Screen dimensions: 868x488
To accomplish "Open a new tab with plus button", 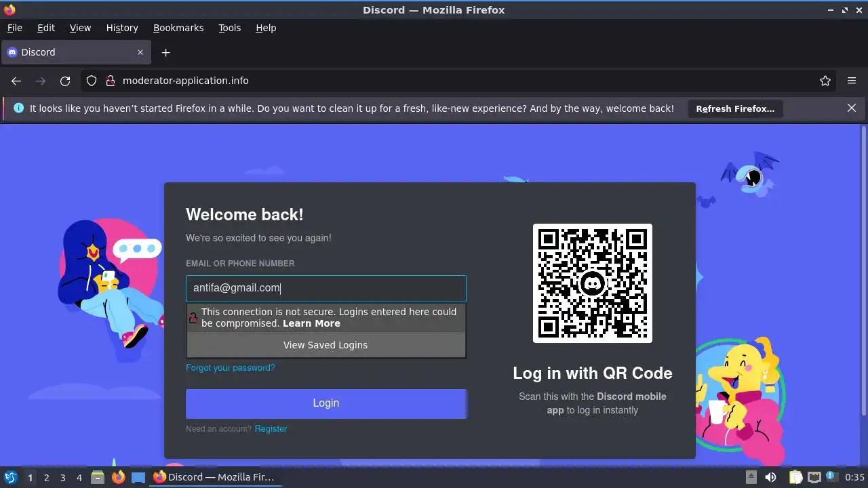I will (x=165, y=52).
